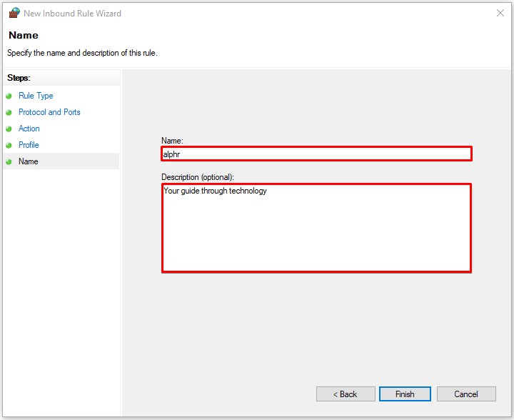Click the green bullet beside the Name step
Image resolution: width=514 pixels, height=420 pixels.
pyautogui.click(x=9, y=161)
